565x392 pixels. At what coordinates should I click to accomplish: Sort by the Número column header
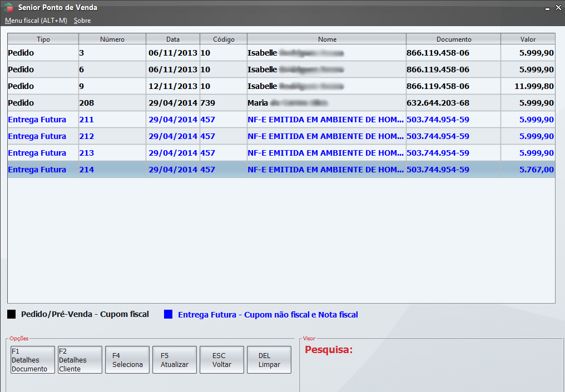point(112,39)
